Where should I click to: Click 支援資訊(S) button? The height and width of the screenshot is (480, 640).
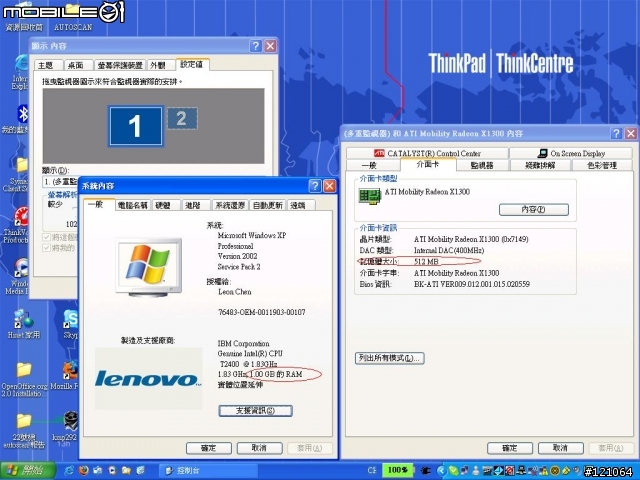256,411
